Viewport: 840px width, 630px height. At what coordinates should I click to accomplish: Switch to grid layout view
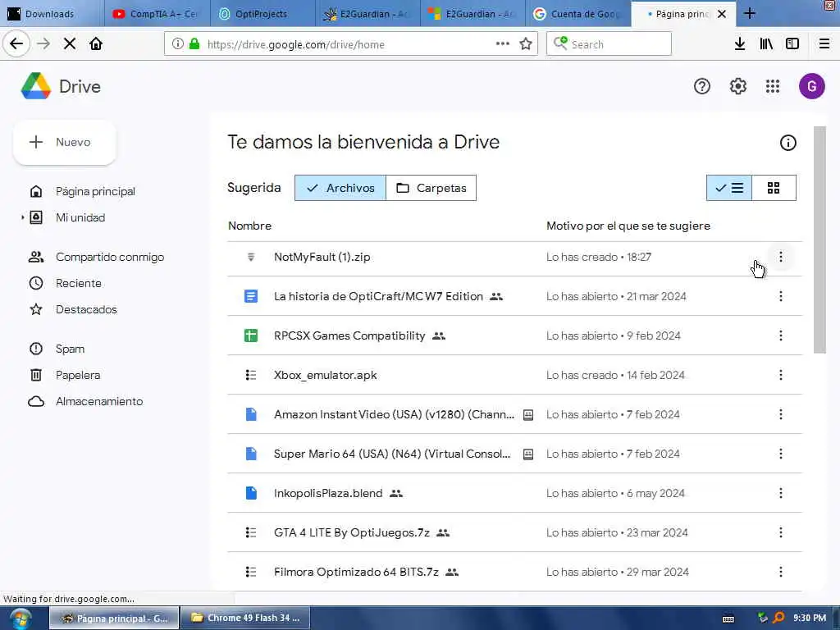click(774, 188)
